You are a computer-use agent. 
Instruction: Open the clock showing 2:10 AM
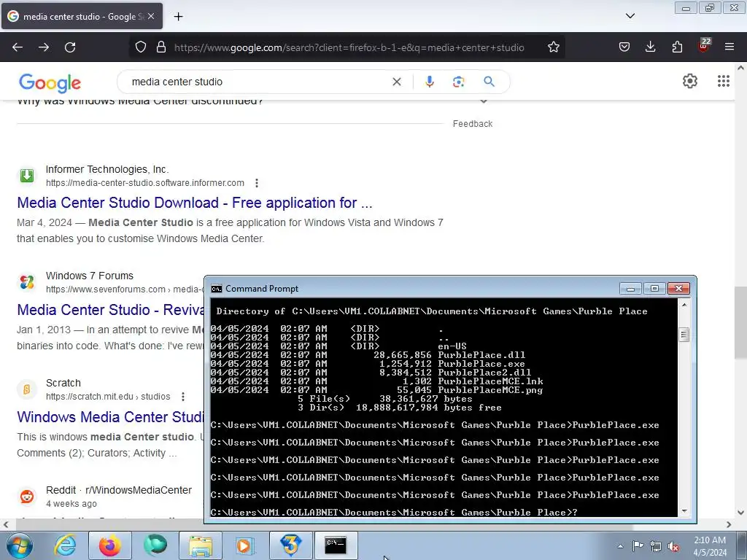click(709, 546)
